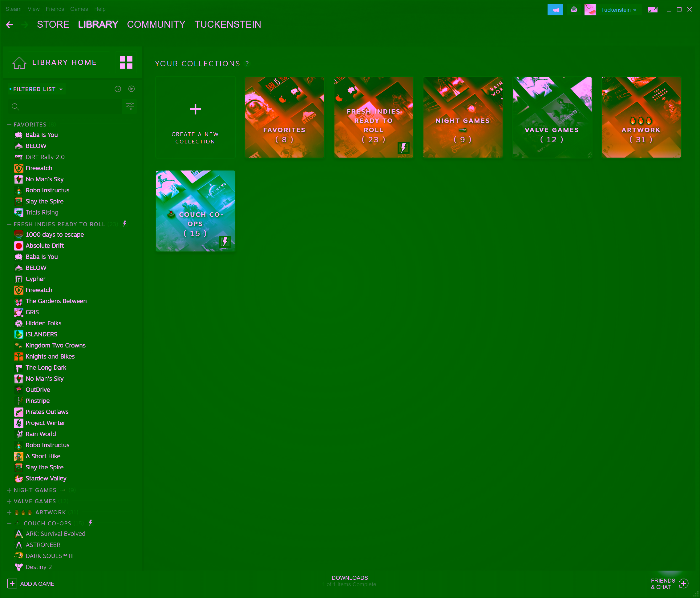
Task: Select Rain World in the list
Action: [41, 434]
